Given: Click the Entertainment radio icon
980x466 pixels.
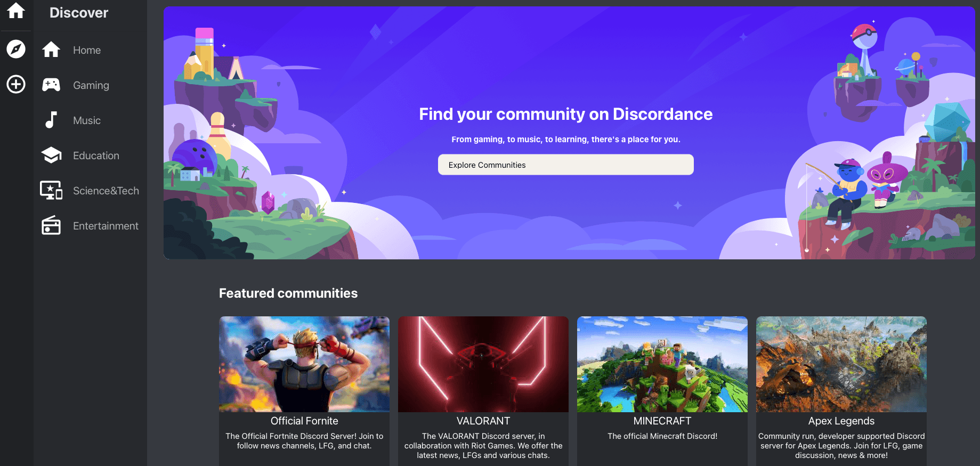Looking at the screenshot, I should [51, 225].
